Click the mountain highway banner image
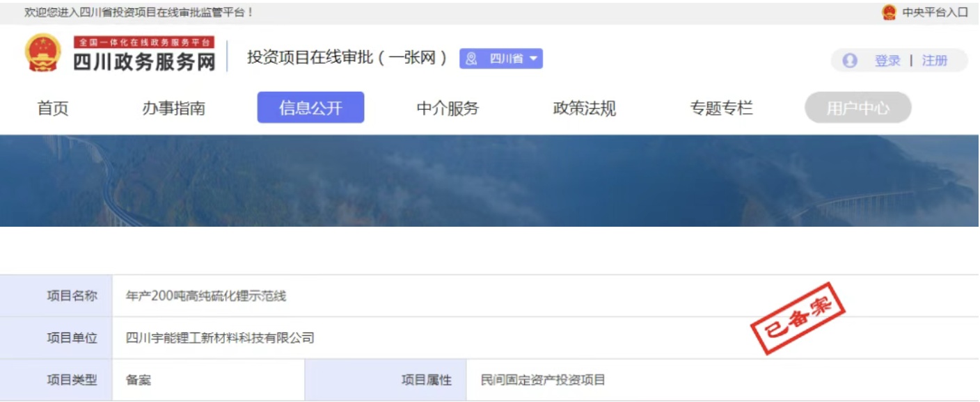The width and height of the screenshot is (980, 402). 489,181
